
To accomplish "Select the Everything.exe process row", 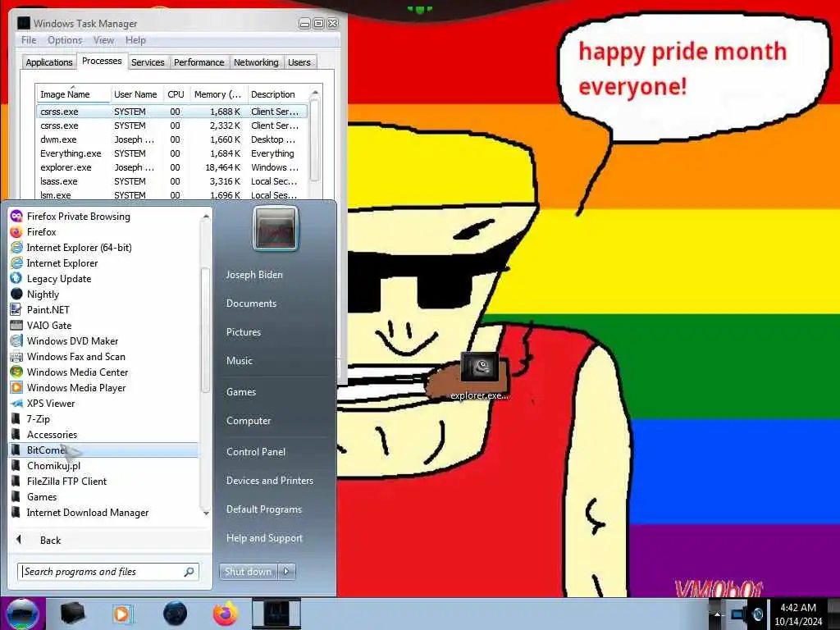I will pos(171,153).
